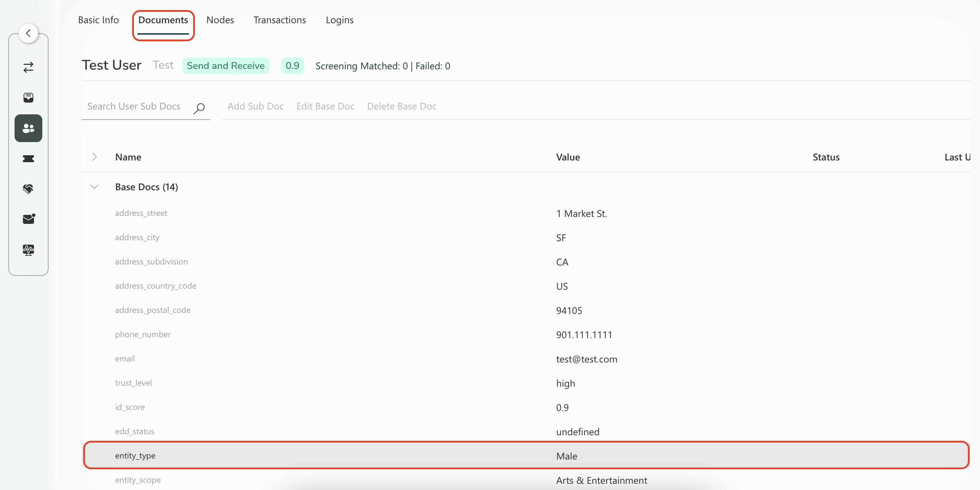980x490 pixels.
Task: Click the Value column header
Action: (568, 157)
